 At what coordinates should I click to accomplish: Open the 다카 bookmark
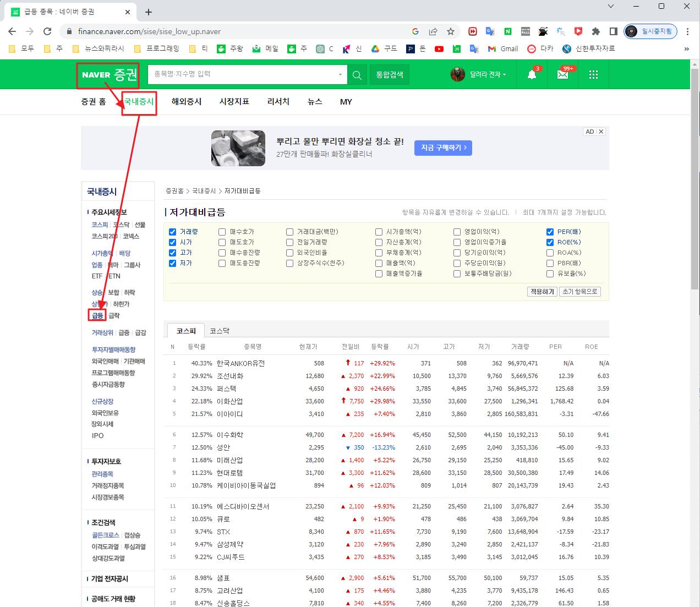540,48
